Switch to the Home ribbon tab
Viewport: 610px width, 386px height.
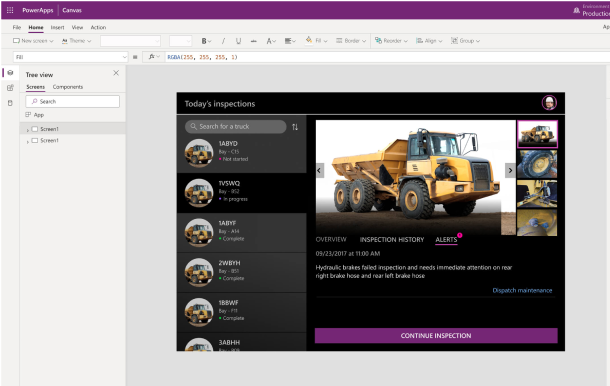click(36, 27)
